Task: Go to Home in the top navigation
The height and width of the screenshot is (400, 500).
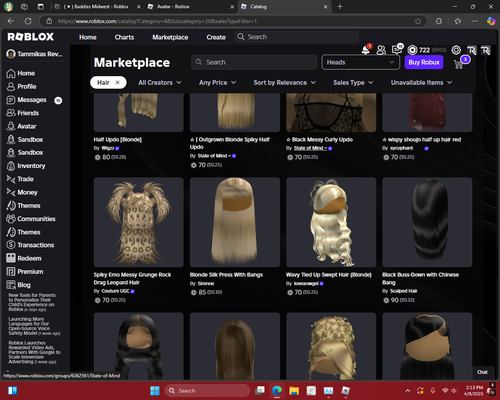Action: [x=88, y=37]
